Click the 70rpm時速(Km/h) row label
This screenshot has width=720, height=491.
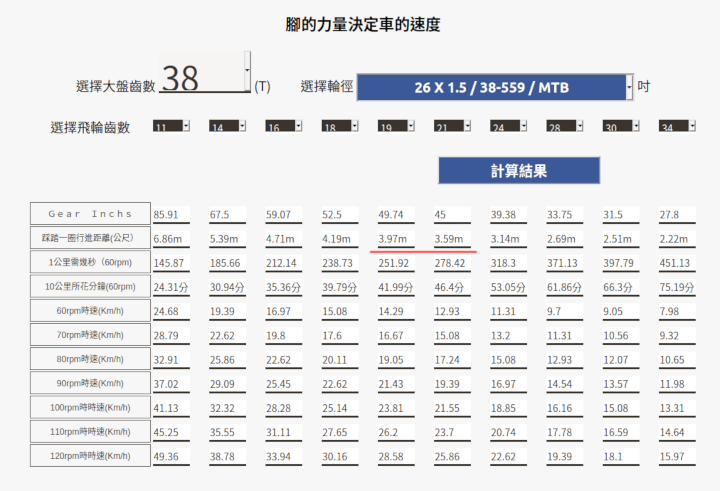90,335
